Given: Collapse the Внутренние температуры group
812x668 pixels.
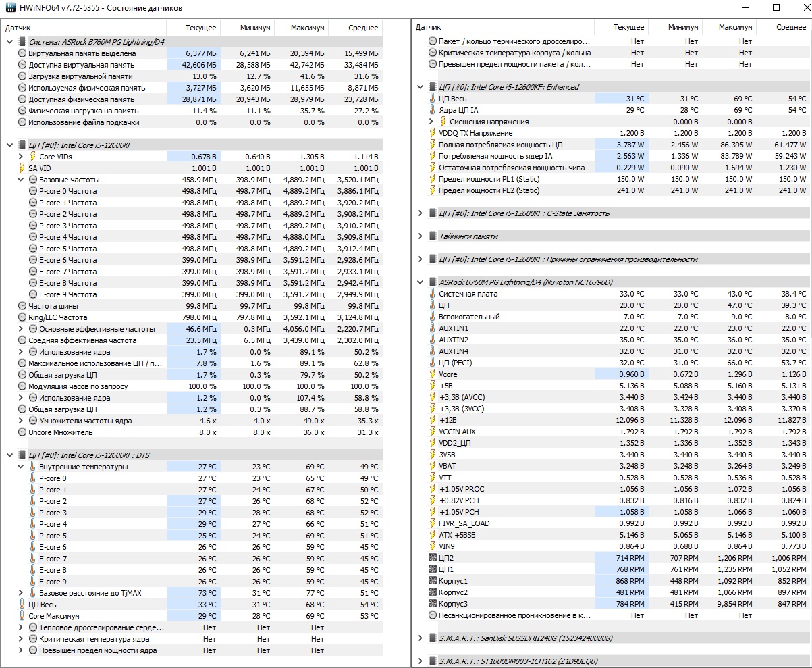Looking at the screenshot, I should point(20,467).
